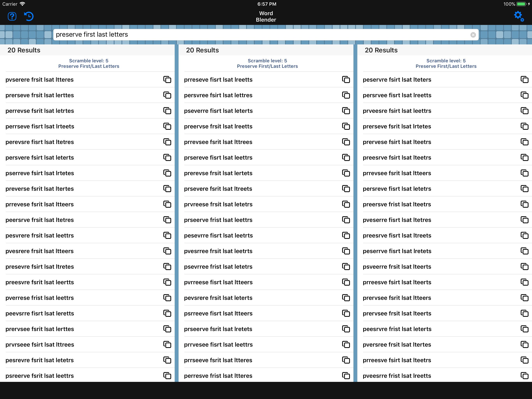Screen dimensions: 532x399
Task: Copy 'psreerve fsrit lsat leettrs' result
Action: pos(167,376)
